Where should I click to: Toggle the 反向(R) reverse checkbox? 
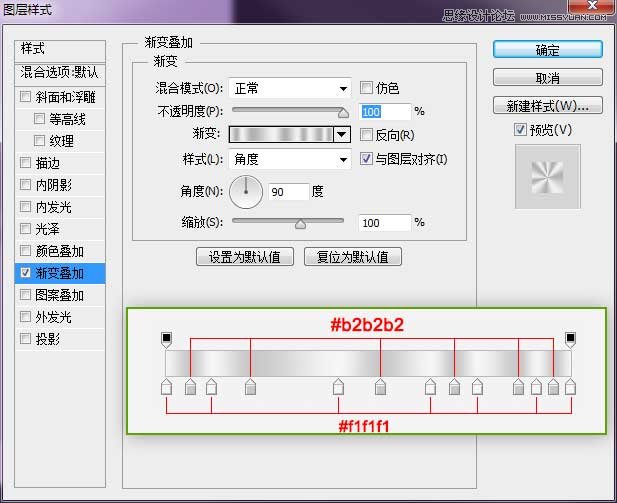(x=366, y=135)
